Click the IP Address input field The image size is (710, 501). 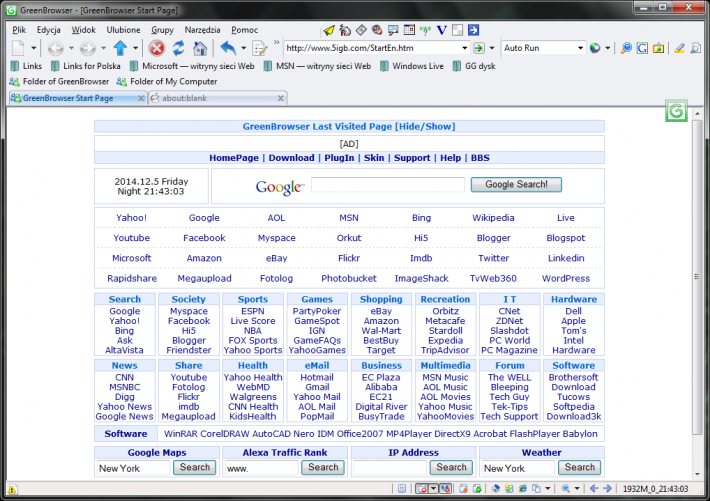tap(390, 468)
